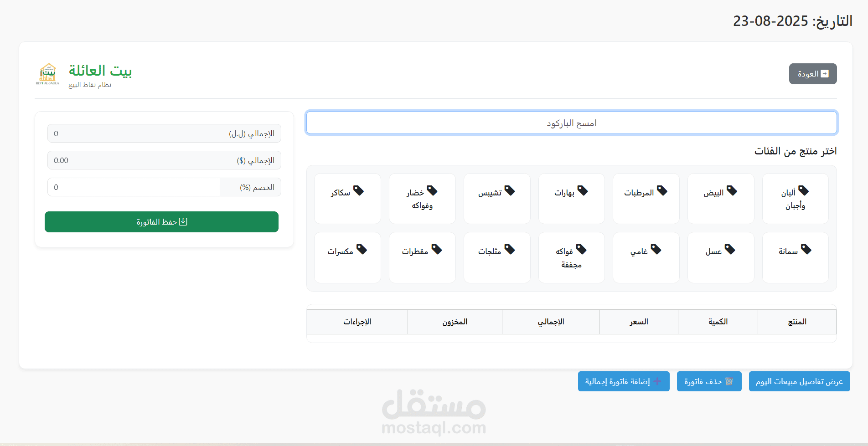Click the save icon on حفظ الفاتورة

click(183, 221)
